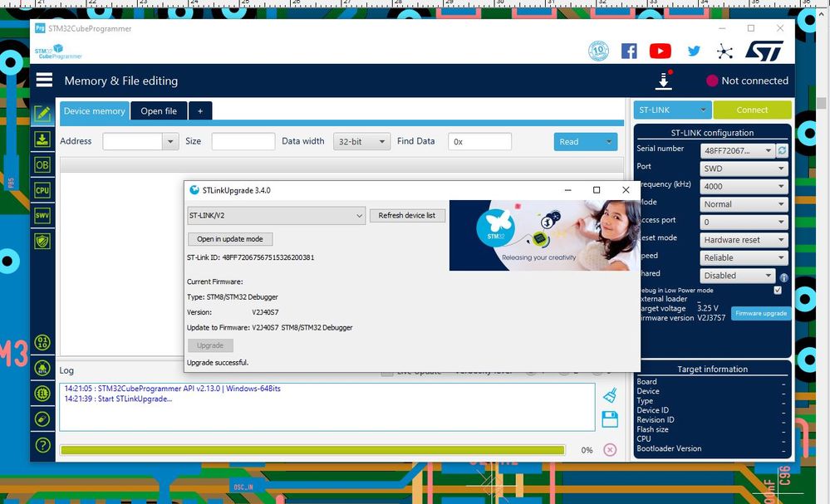
Task: Open the Port SWD dropdown
Action: coord(744,169)
